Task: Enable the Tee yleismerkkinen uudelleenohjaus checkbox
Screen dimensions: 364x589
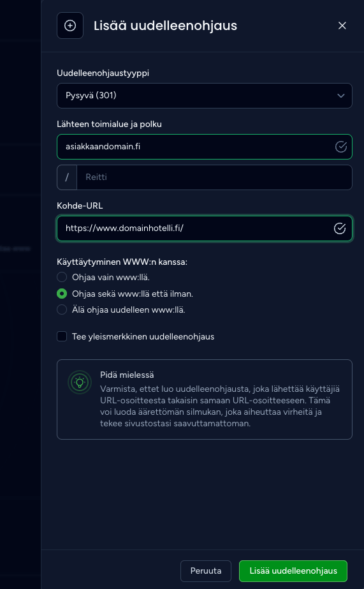Action: pos(62,336)
